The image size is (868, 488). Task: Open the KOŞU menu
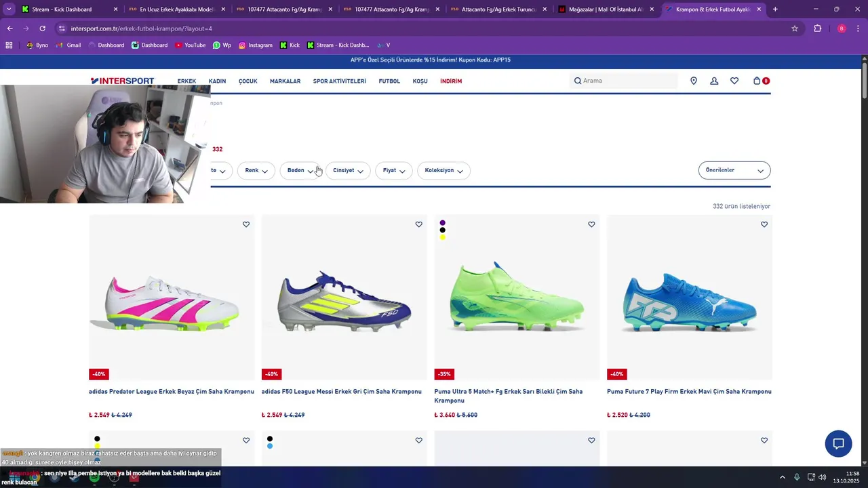[420, 81]
